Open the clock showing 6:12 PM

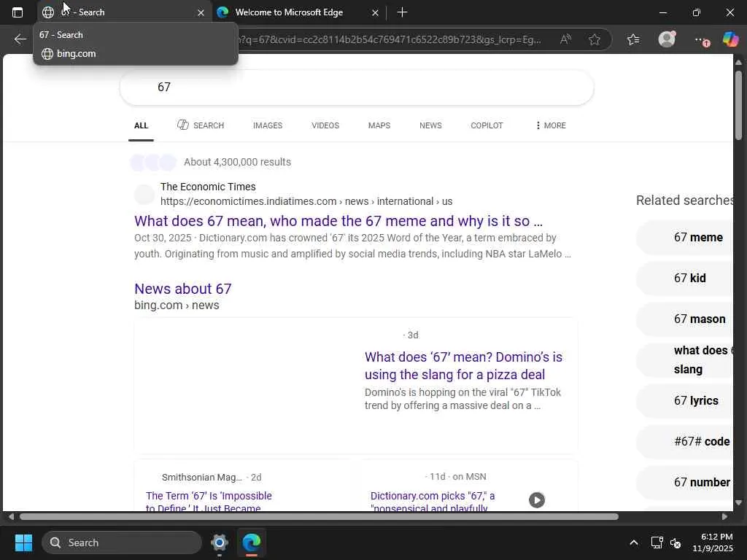[713, 542]
